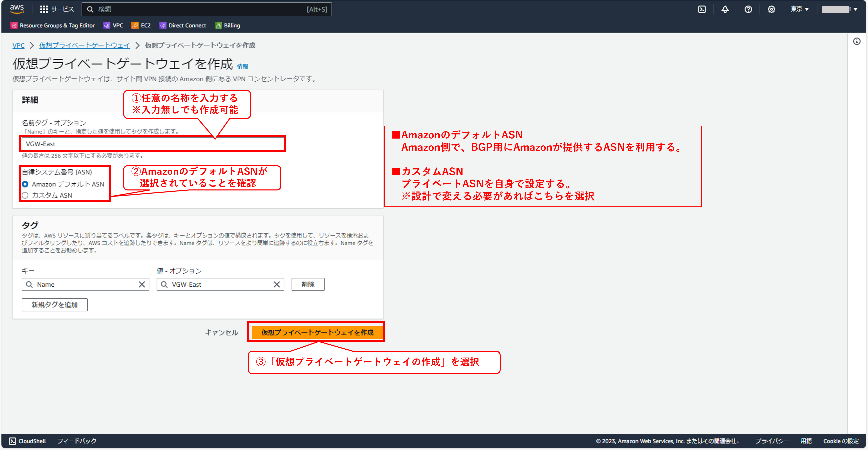Expand the Tokyo region dropdown
868x450 pixels.
click(800, 9)
